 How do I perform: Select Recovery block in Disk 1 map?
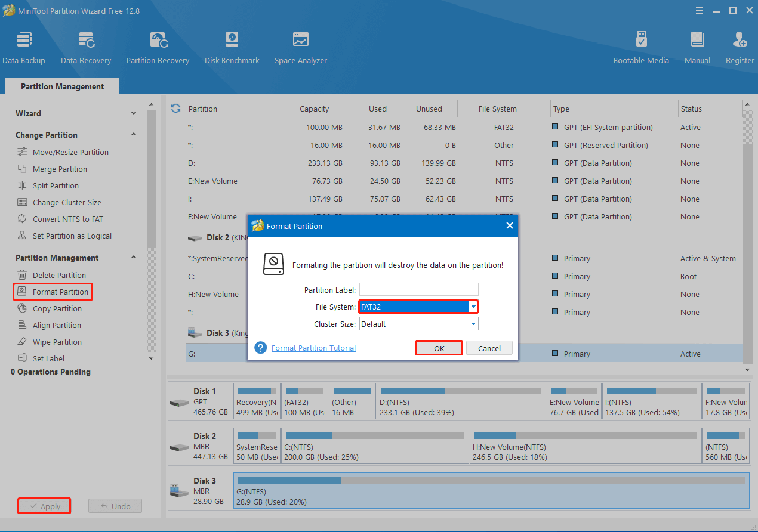[257, 401]
